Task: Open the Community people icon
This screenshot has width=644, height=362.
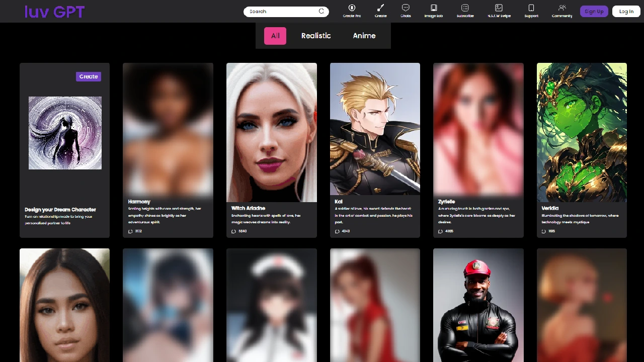Action: 562,8
